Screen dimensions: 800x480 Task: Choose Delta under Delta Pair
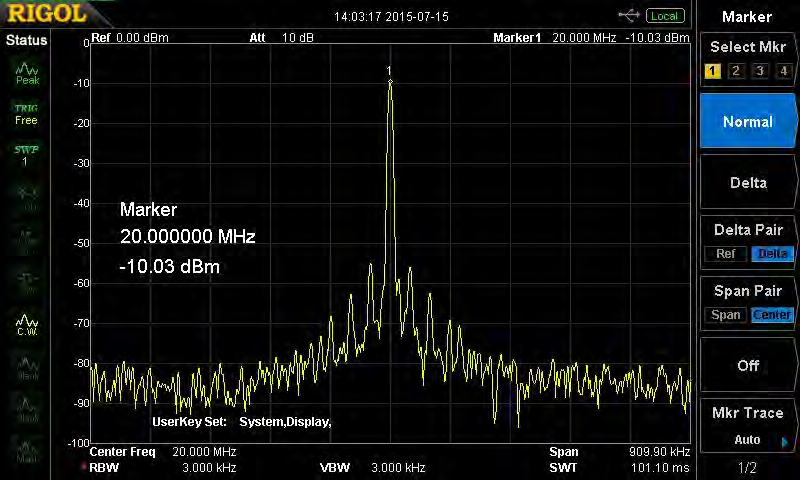[x=772, y=254]
